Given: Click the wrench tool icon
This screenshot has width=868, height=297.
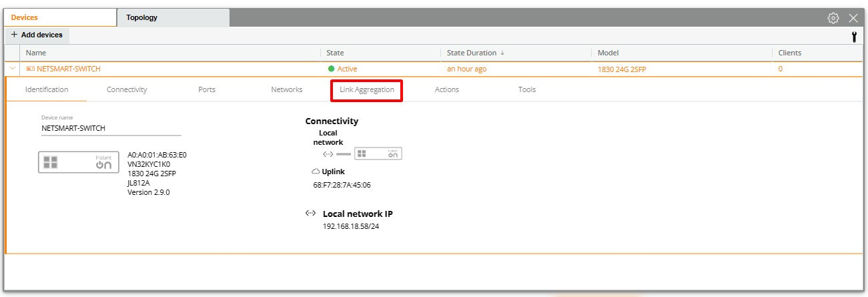Looking at the screenshot, I should coord(854,37).
